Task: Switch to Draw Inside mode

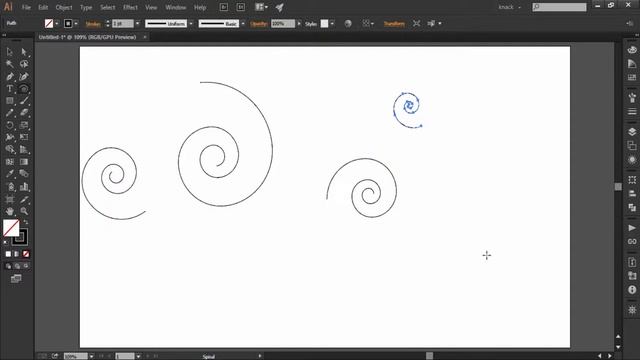Action: point(26,266)
